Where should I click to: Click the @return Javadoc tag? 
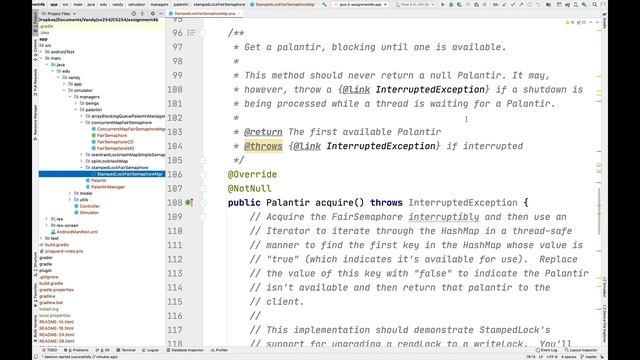pyautogui.click(x=263, y=132)
